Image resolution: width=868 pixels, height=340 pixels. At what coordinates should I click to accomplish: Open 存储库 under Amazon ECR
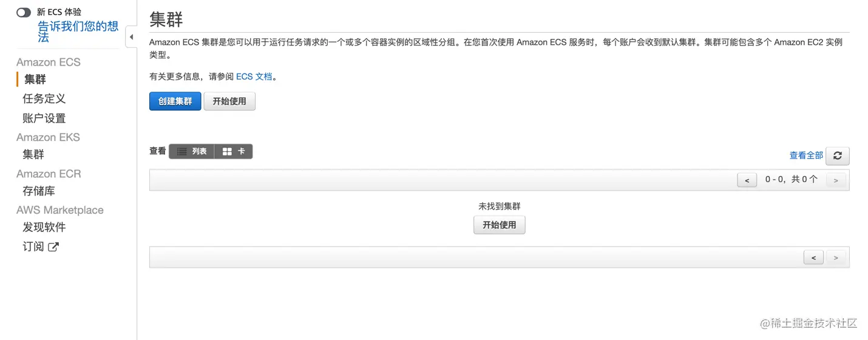39,191
